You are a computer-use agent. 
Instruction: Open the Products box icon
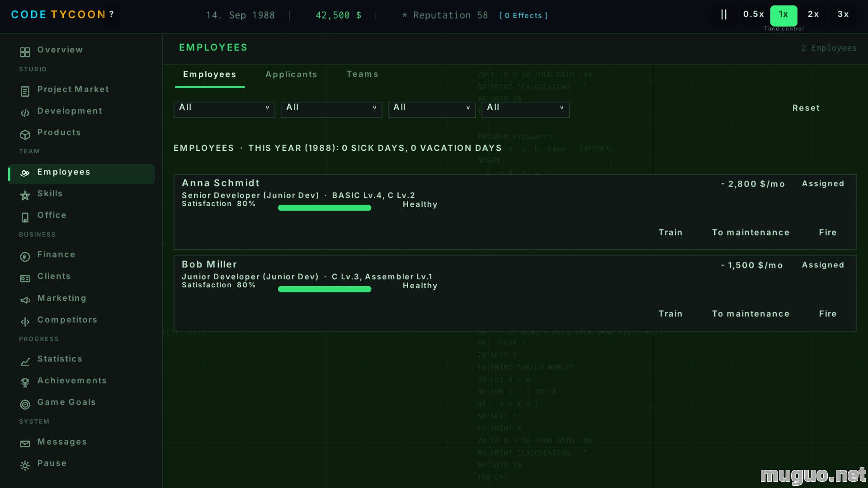pos(25,135)
